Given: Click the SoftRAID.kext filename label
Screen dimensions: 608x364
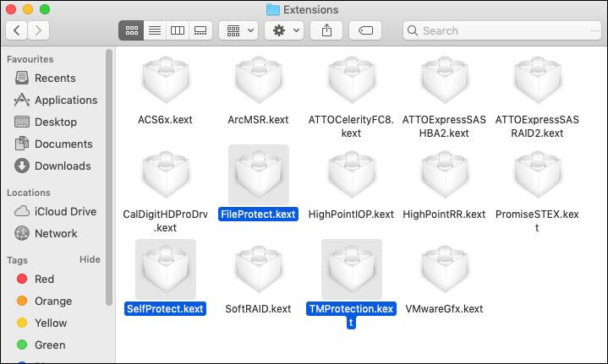Looking at the screenshot, I should click(x=258, y=308).
